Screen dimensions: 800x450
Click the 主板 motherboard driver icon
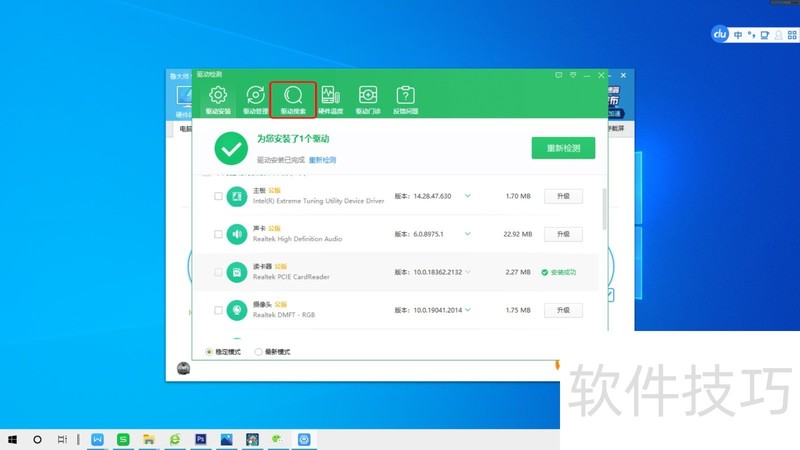(237, 196)
